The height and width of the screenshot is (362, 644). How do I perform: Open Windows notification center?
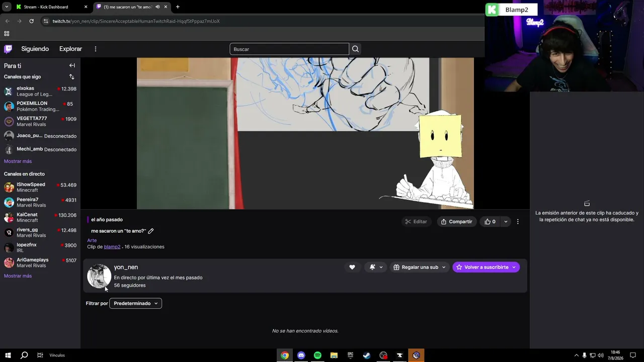pos(633,355)
